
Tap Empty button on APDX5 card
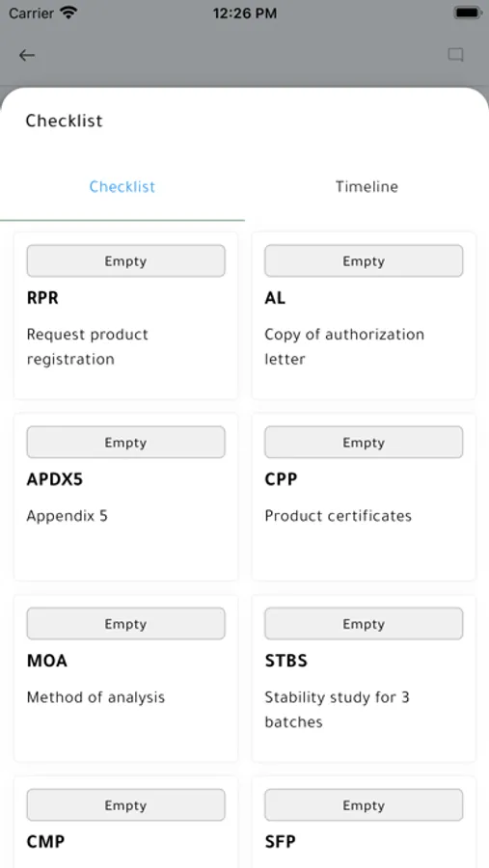tap(125, 443)
